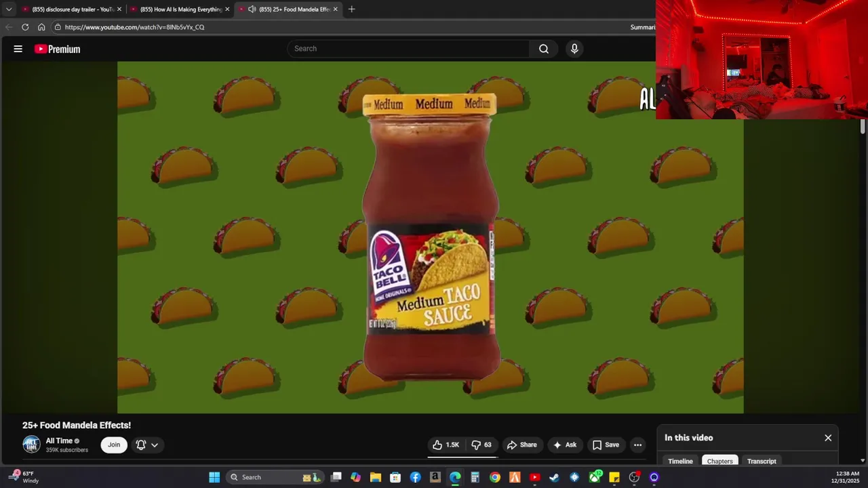Go to browser home page
This screenshot has height=488, width=868.
41,27
